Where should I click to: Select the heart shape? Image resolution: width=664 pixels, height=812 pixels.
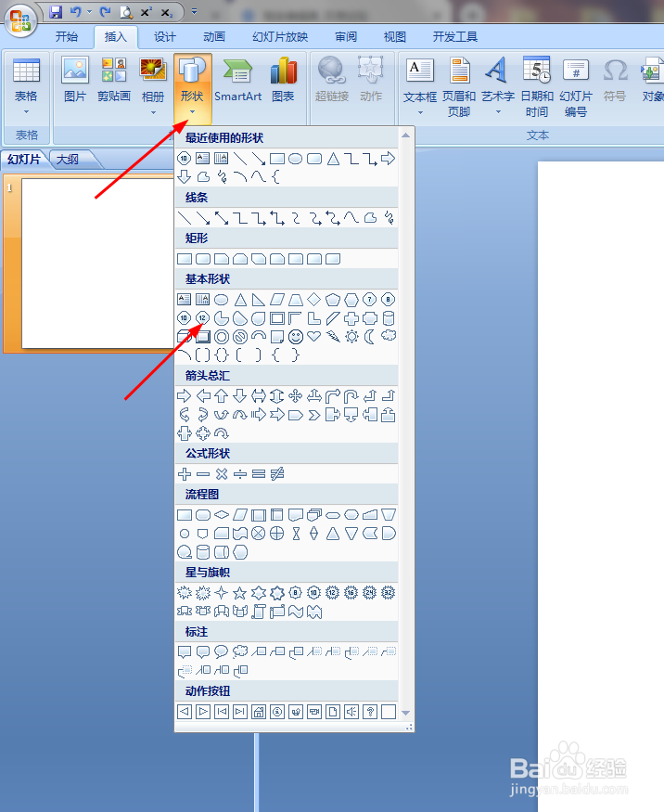[x=313, y=337]
